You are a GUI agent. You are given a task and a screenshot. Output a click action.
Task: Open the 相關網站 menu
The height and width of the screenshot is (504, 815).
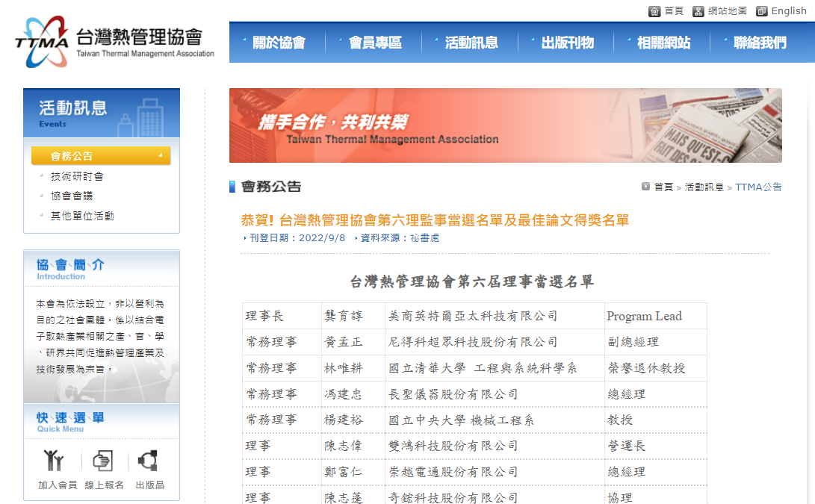pyautogui.click(x=664, y=43)
